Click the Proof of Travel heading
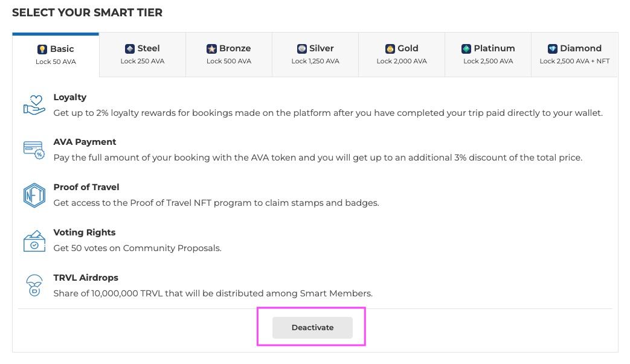 [x=86, y=187]
